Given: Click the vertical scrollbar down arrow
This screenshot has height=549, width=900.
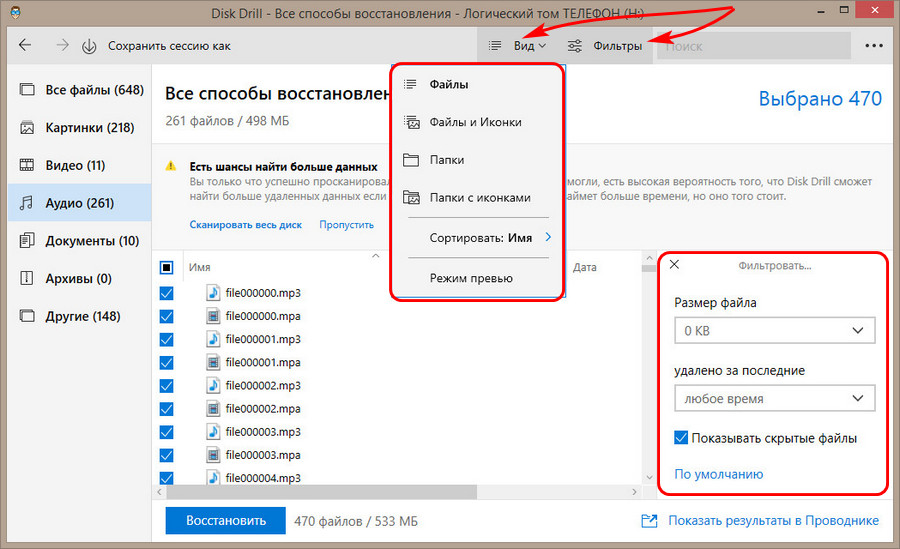Looking at the screenshot, I should click(649, 477).
